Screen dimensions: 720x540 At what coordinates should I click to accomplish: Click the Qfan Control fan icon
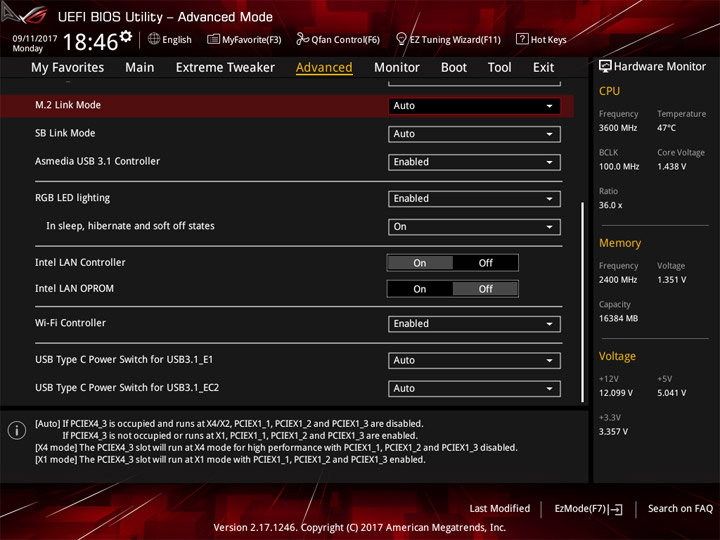[x=302, y=39]
